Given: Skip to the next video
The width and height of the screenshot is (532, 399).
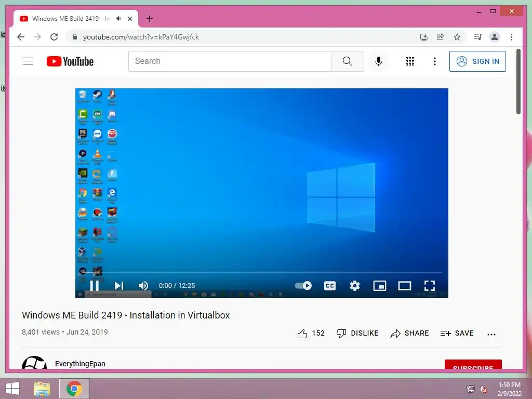Looking at the screenshot, I should click(x=119, y=286).
